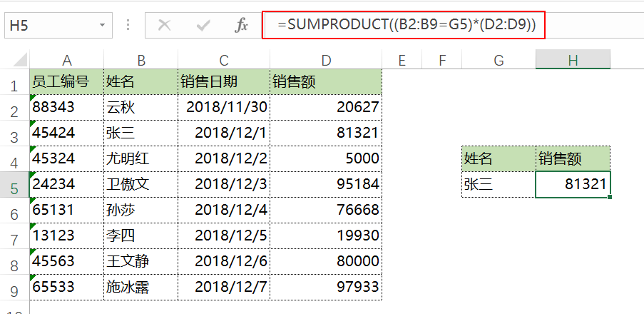Click the 销售日期 header cell C1
Viewport: 644px width, 314px height.
click(x=223, y=82)
